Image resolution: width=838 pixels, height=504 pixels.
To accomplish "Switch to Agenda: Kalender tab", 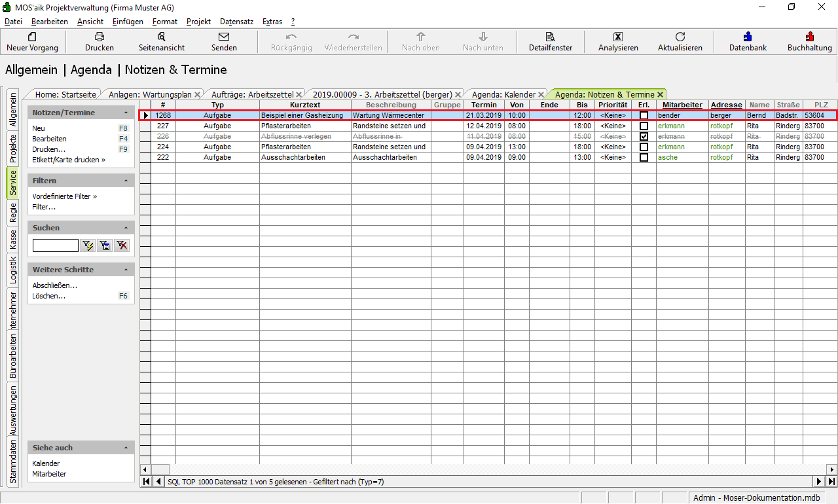I will point(503,94).
